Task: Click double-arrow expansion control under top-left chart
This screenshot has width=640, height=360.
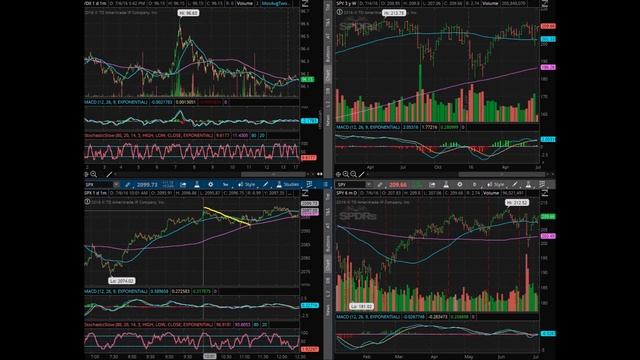Action: pos(320,174)
